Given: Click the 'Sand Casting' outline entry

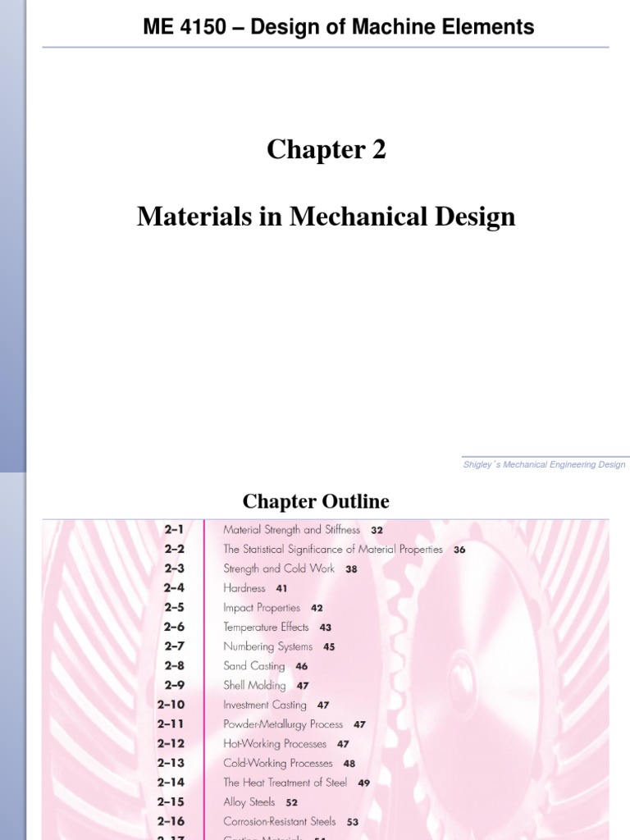Looking at the screenshot, I should coord(254,666).
